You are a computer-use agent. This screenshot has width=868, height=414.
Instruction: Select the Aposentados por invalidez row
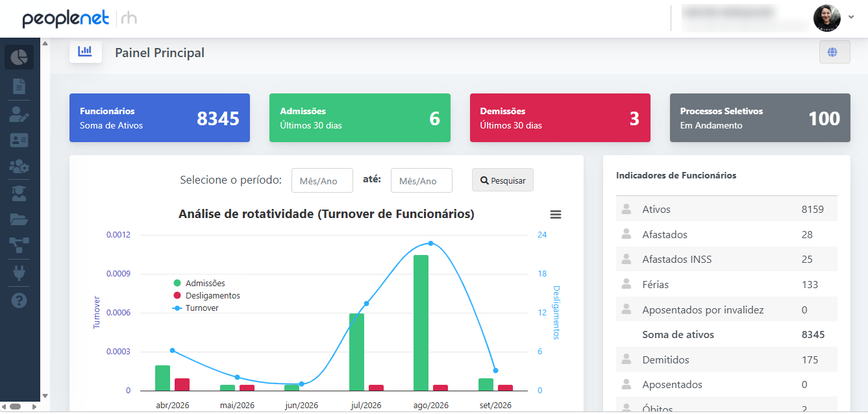[x=726, y=310]
